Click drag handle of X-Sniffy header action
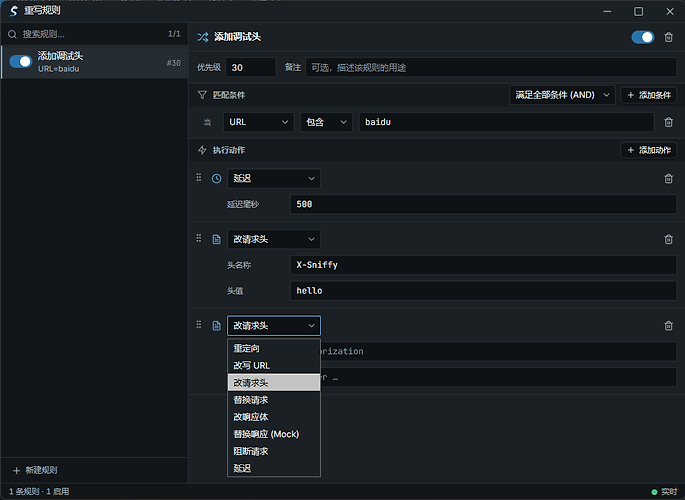This screenshot has width=685, height=500. click(199, 238)
